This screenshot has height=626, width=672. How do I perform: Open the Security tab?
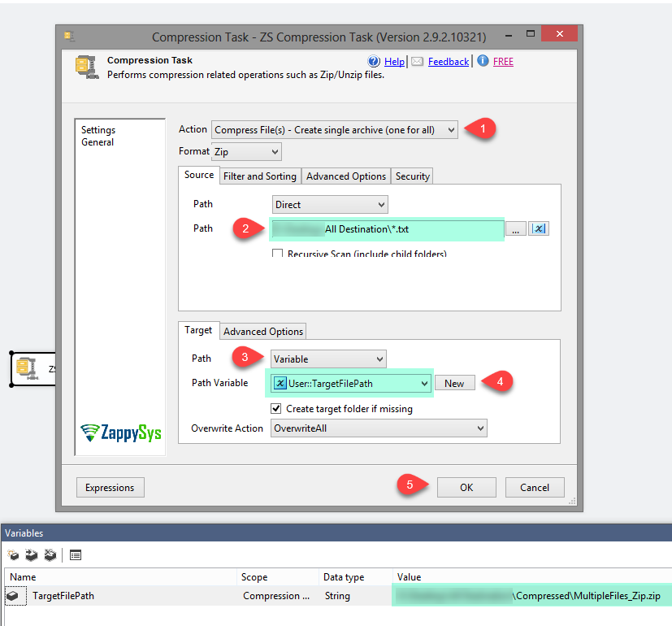point(412,176)
